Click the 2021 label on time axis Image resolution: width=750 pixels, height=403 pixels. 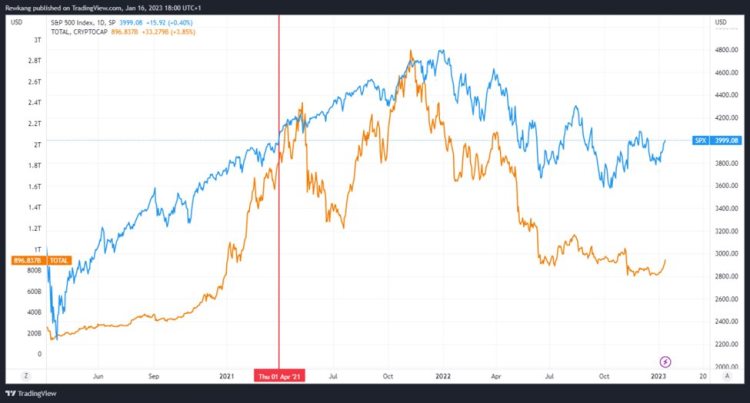coord(227,376)
